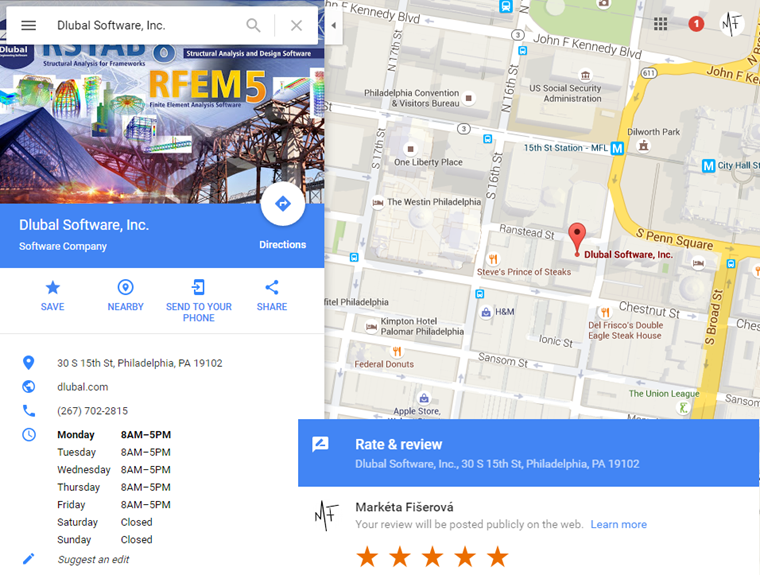
Task: Click the globe website icon
Action: [x=29, y=386]
